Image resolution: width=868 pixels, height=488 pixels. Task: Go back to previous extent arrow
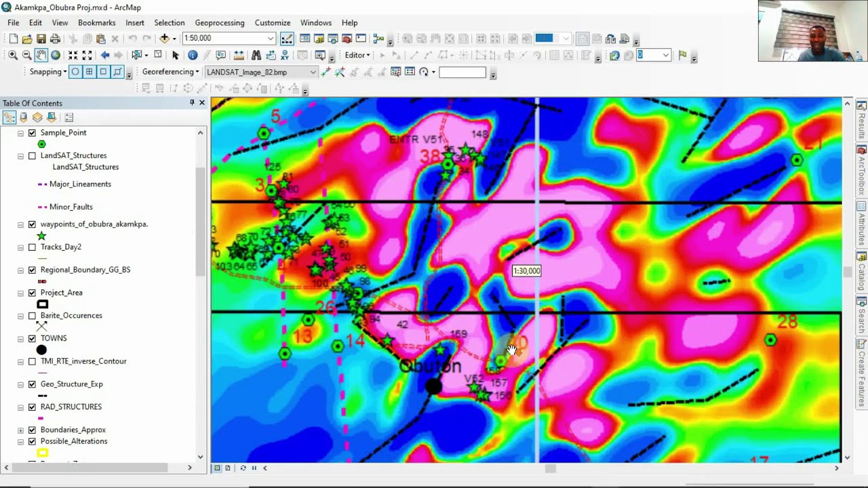coord(105,55)
